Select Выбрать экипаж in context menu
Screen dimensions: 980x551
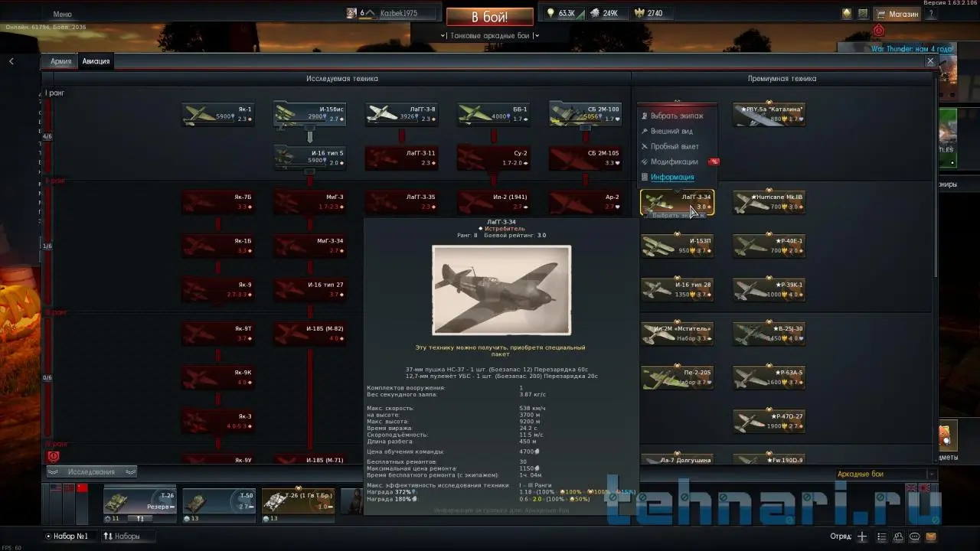pos(677,116)
